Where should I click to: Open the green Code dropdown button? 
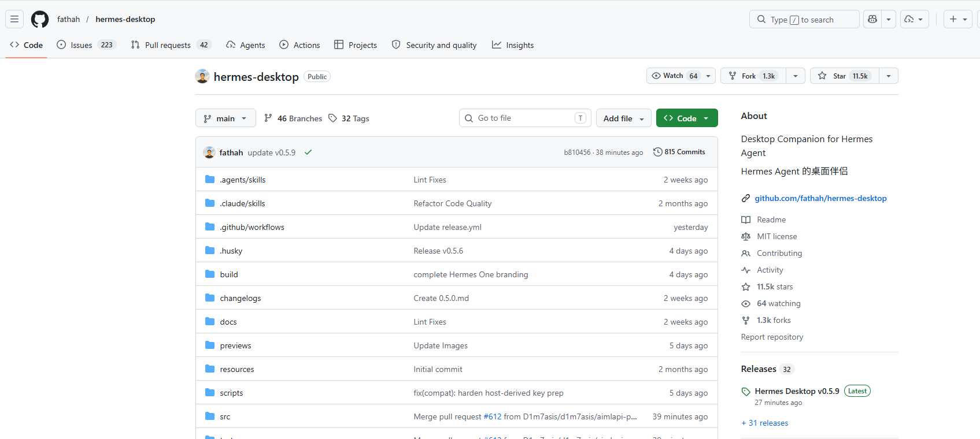(x=687, y=118)
